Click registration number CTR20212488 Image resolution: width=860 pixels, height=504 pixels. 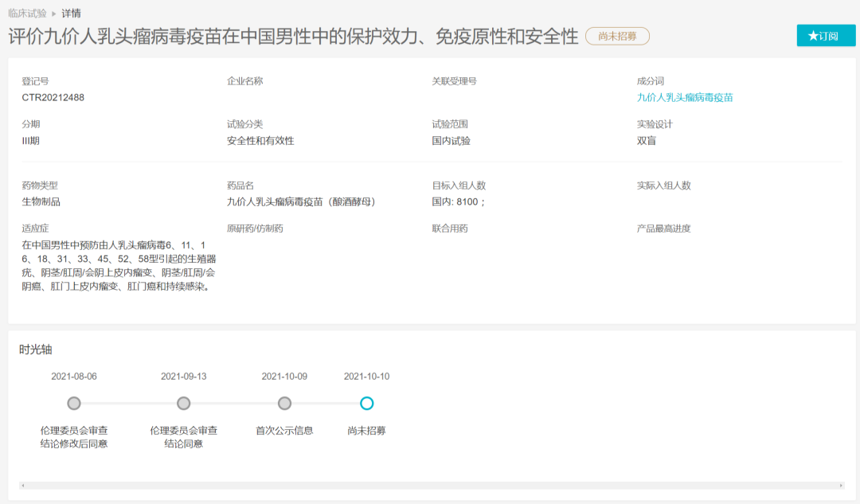pyautogui.click(x=53, y=97)
